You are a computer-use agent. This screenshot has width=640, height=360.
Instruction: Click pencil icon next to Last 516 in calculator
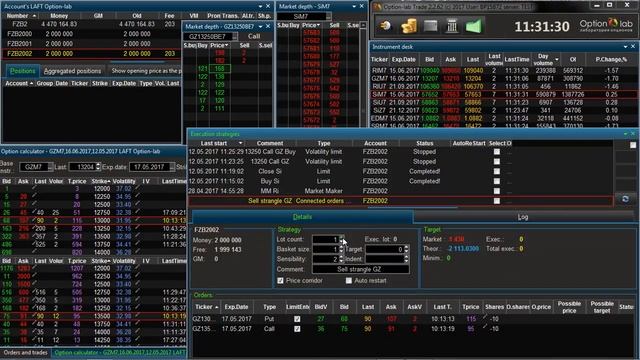point(34,291)
